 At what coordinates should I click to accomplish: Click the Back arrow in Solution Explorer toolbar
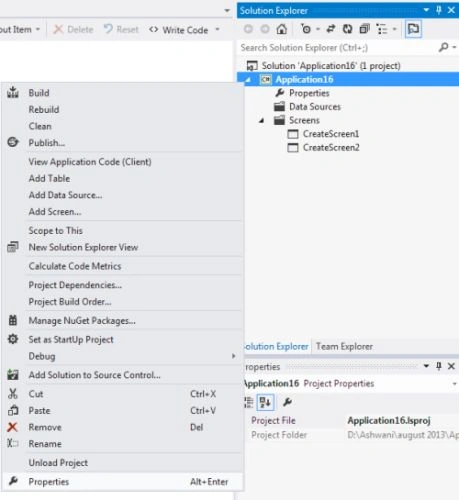point(248,29)
